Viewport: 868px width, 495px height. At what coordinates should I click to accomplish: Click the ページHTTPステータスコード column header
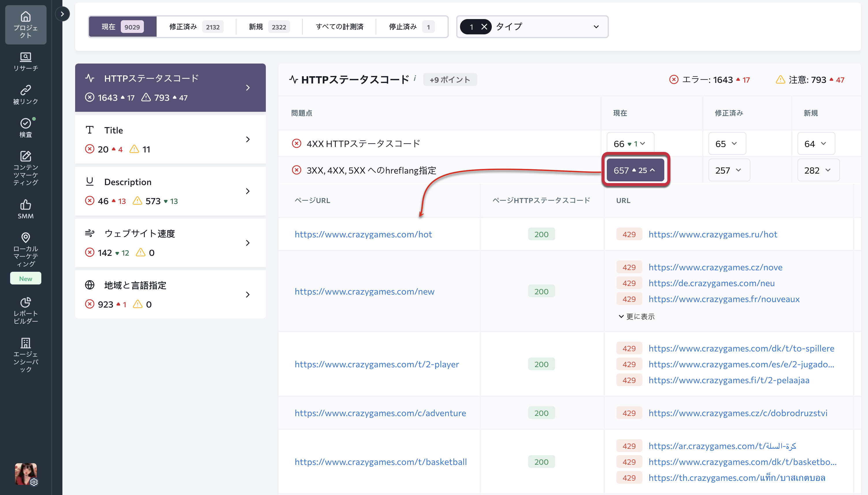coord(541,200)
